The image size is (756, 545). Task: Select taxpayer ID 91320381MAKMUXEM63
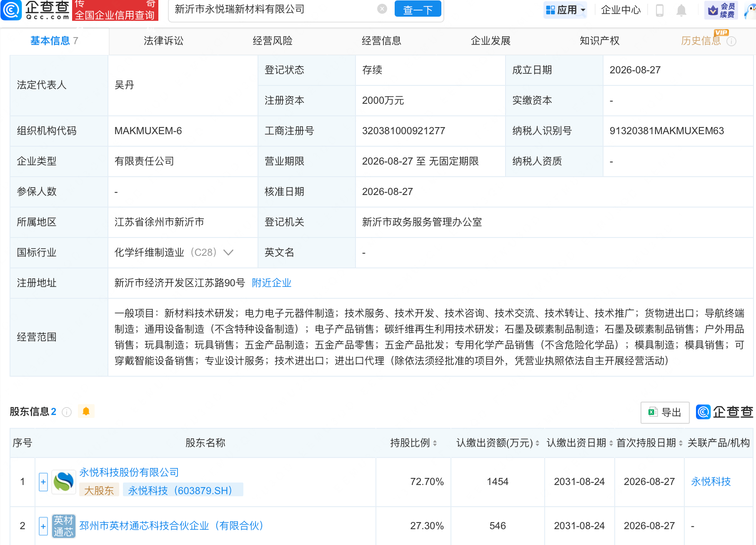click(x=667, y=131)
